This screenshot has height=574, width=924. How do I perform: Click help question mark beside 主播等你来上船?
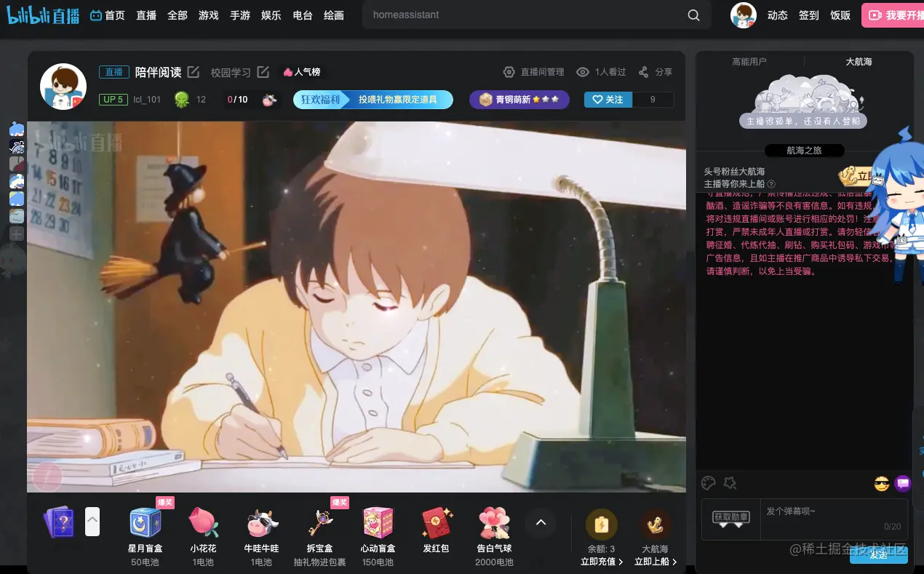(x=771, y=184)
